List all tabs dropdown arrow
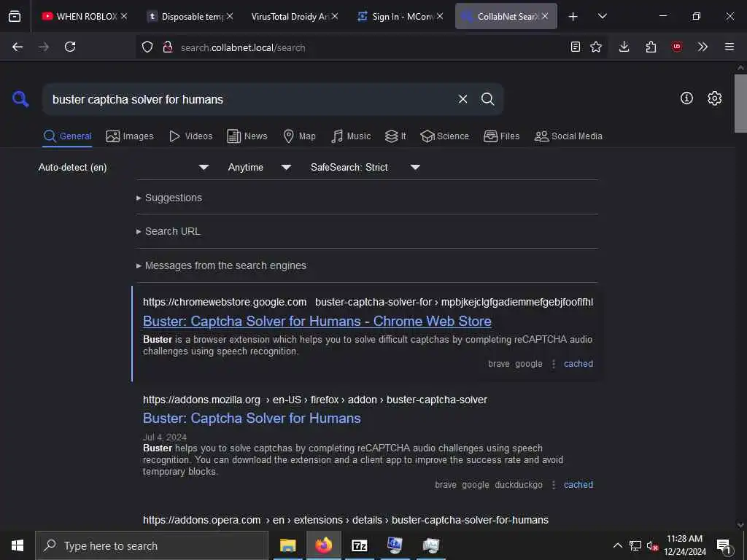Viewport: 747px width, 560px height. (603, 16)
